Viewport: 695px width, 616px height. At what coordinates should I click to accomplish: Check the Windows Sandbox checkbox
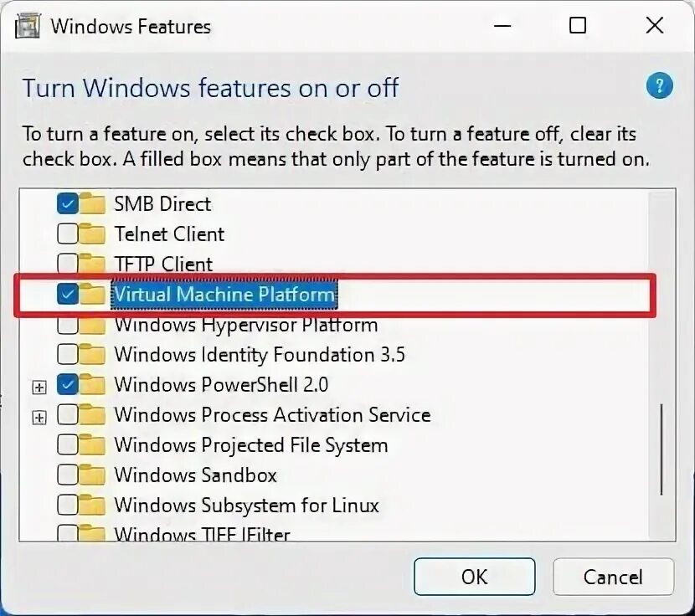pyautogui.click(x=68, y=475)
